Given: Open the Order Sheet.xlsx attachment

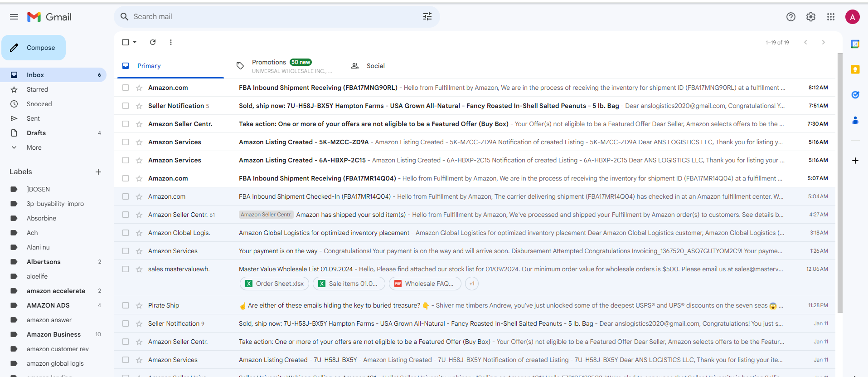Looking at the screenshot, I should pyautogui.click(x=275, y=284).
